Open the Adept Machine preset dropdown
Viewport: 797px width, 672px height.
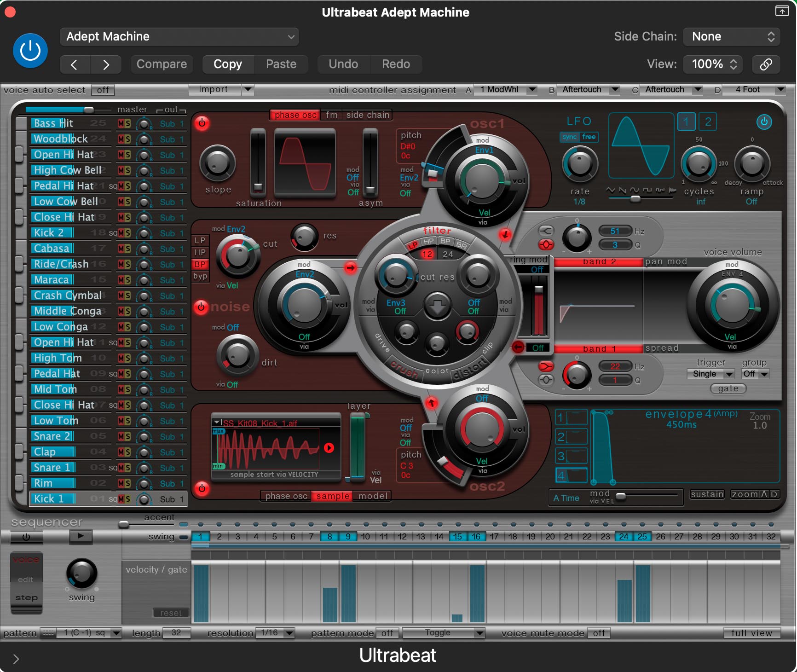(x=179, y=37)
